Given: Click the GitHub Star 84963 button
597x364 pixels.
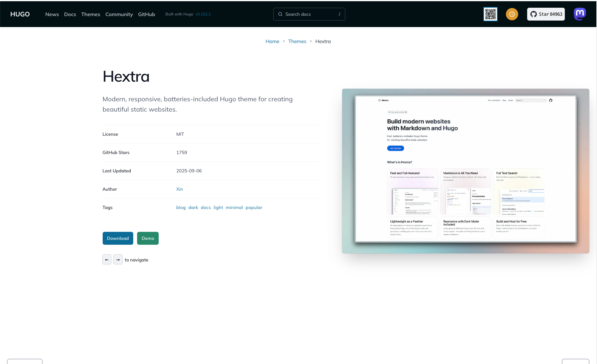Looking at the screenshot, I should click(546, 14).
